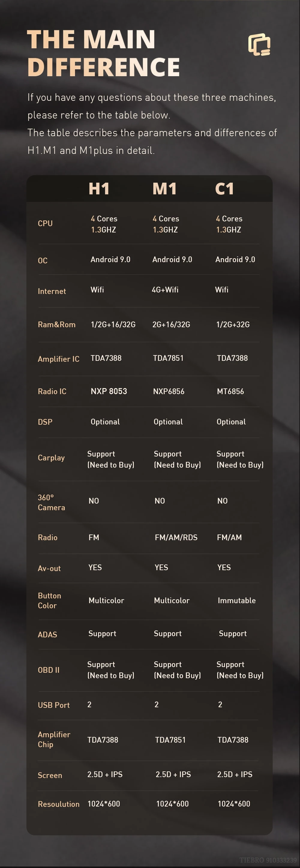Click the MT6856 radio IC value
This screenshot has width=300, height=868.
click(231, 391)
